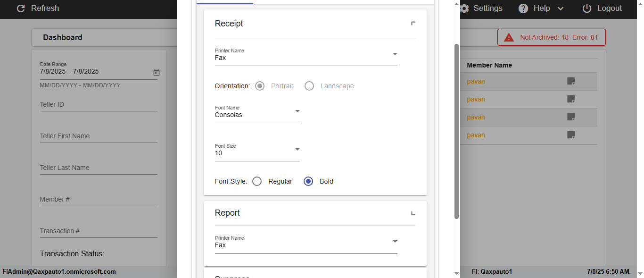Expand the Font Size dropdown
This screenshot has height=278, width=644.
297,150
